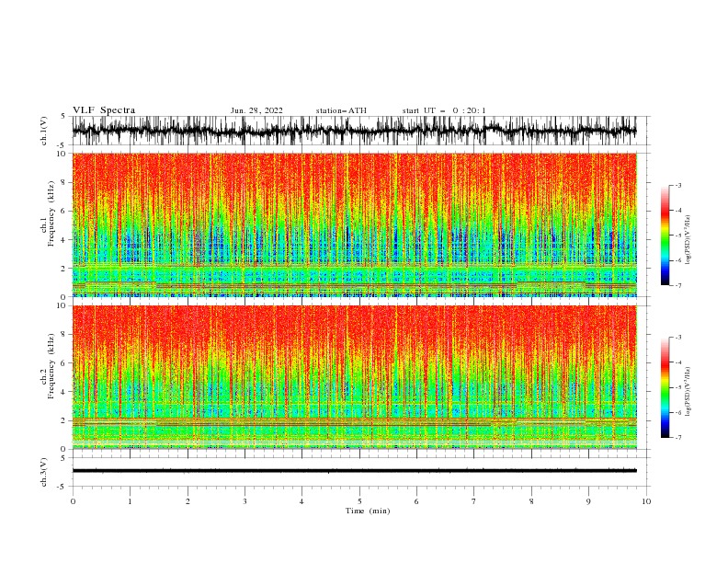
Task: Click the "5" tick on ch.1(V) axis
Action: click(x=64, y=117)
